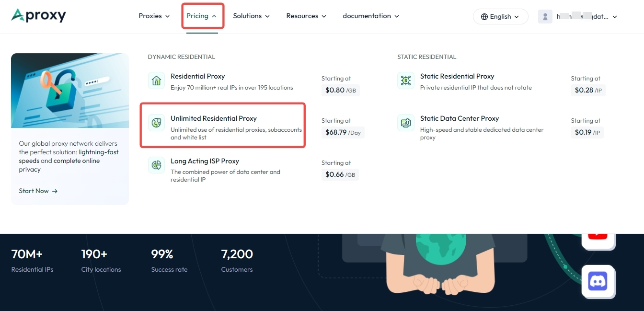Screen dimensions: 644x311
Task: Click the $0.80 /GB price tag
Action: point(340,90)
